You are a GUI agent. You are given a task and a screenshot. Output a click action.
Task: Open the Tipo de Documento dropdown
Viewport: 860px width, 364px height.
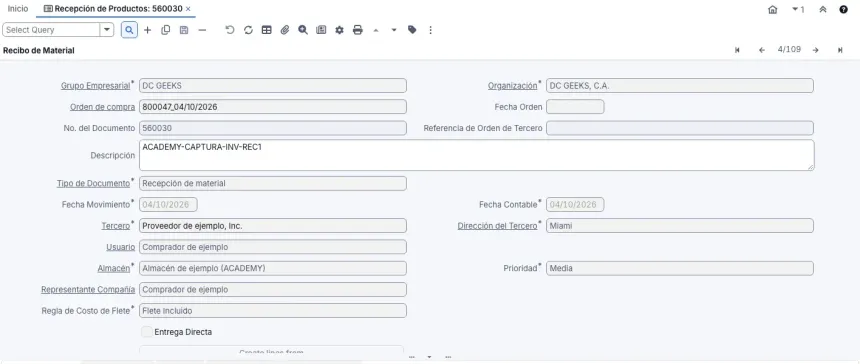273,183
